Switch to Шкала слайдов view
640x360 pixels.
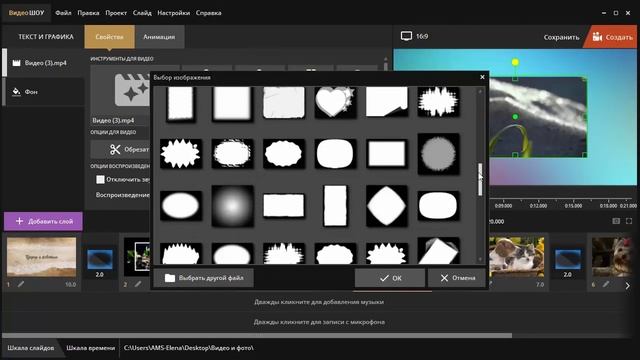coord(31,348)
